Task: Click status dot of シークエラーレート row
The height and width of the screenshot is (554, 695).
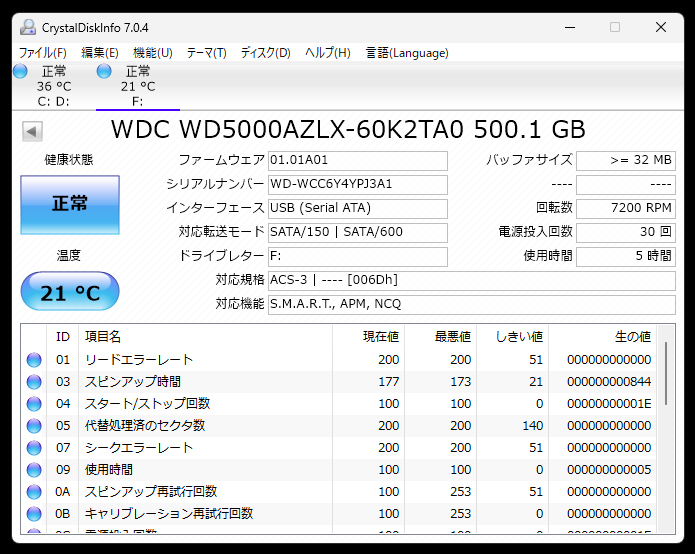Action: tap(34, 448)
